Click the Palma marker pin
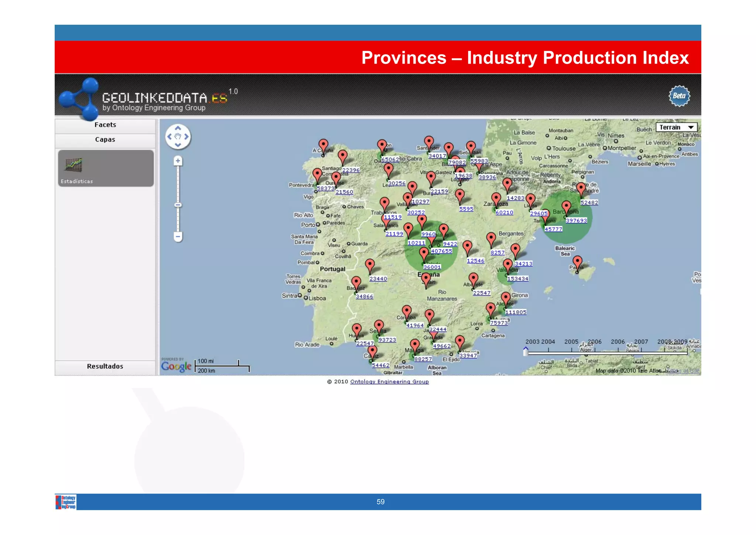Image resolution: width=756 pixels, height=535 pixels. click(x=577, y=264)
